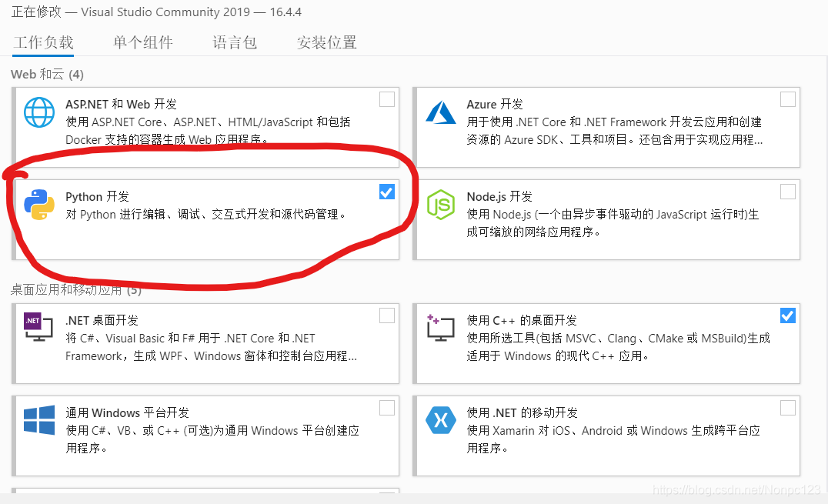Click the Xamarin description for iOS, Android
The image size is (828, 504).
613,439
